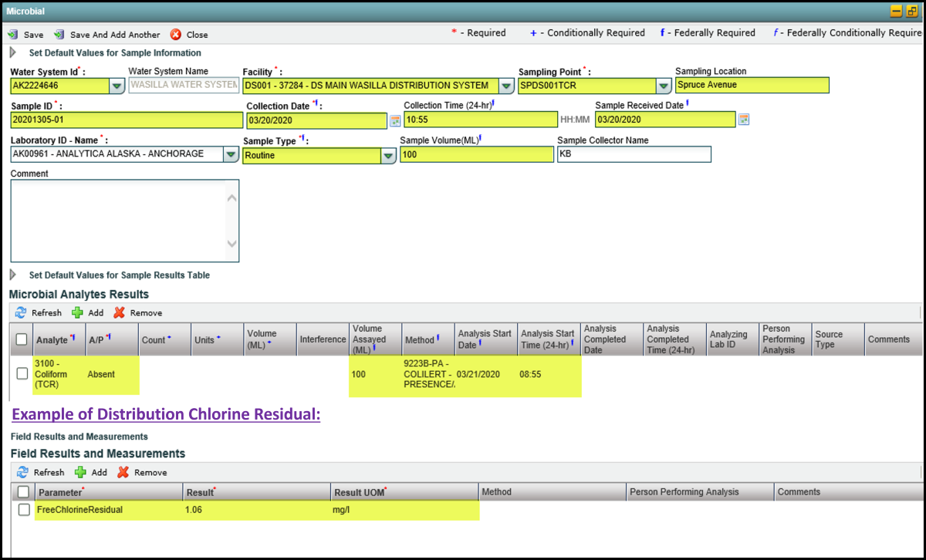This screenshot has width=926, height=560.
Task: Open Sample Received Date calendar picker
Action: 744,120
